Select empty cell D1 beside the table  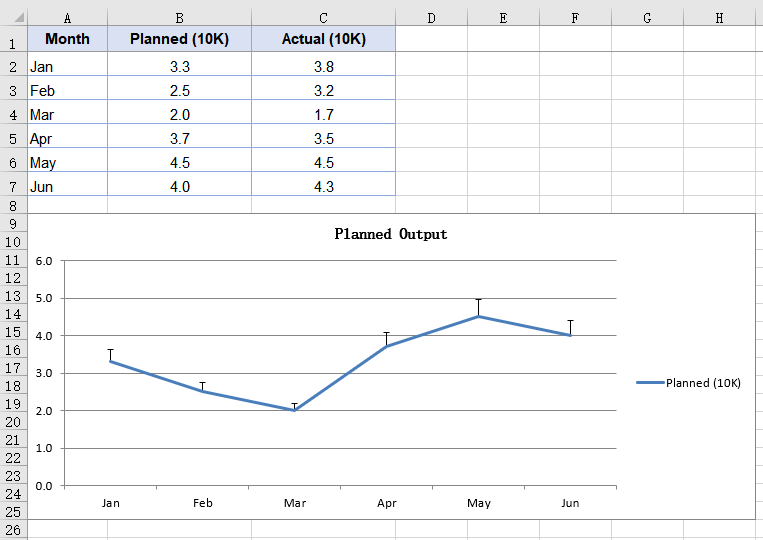pyautogui.click(x=432, y=39)
